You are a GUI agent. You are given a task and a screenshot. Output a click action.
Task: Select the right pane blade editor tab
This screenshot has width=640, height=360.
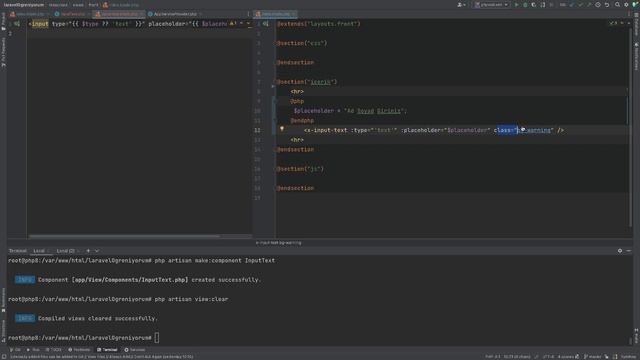[x=276, y=14]
